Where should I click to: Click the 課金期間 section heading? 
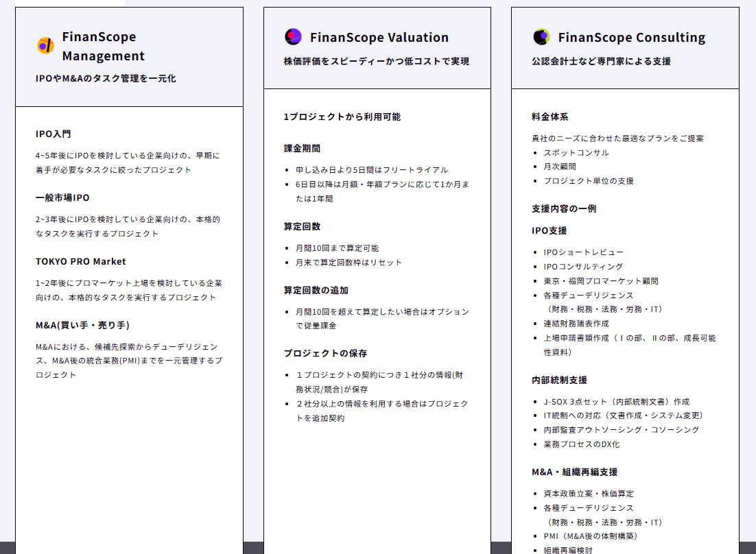[302, 149]
